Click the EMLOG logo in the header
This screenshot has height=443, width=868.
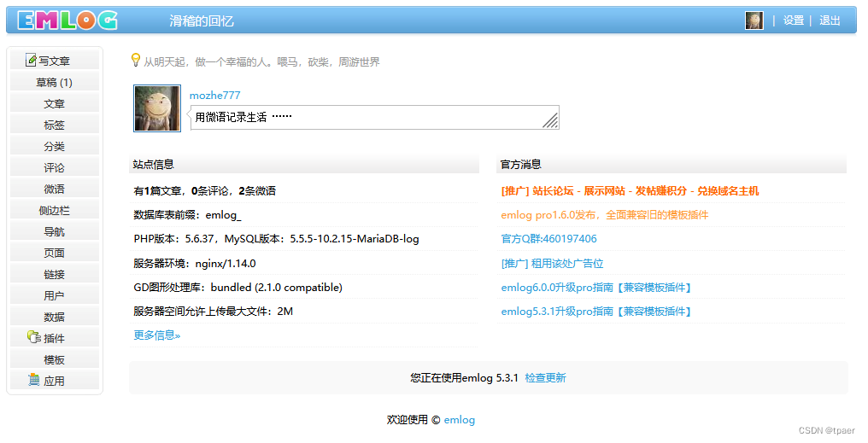click(x=67, y=20)
